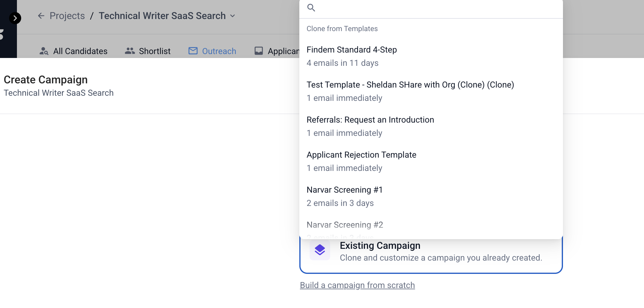The image size is (644, 308).
Task: Switch to the Shortlist tab
Action: pyautogui.click(x=148, y=51)
